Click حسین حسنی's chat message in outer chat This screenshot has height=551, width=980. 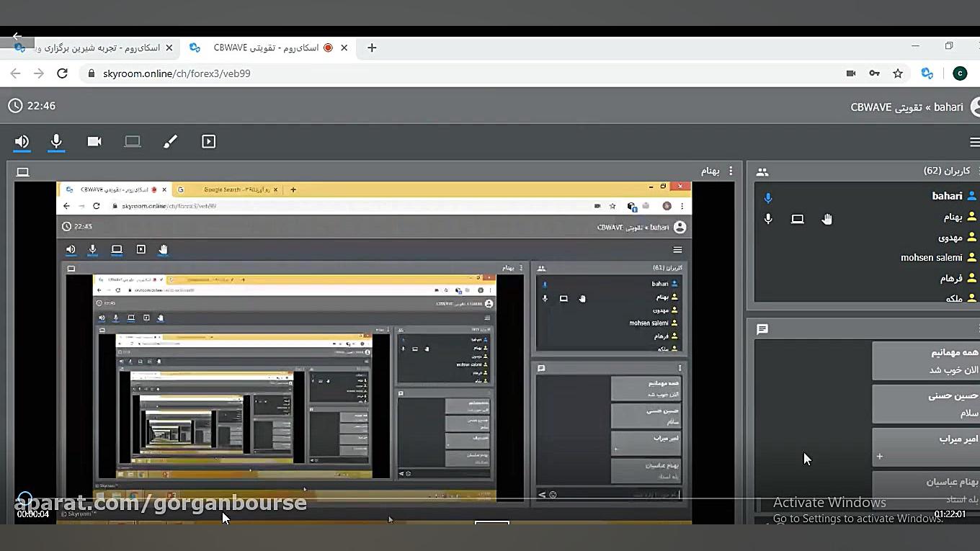click(x=927, y=404)
